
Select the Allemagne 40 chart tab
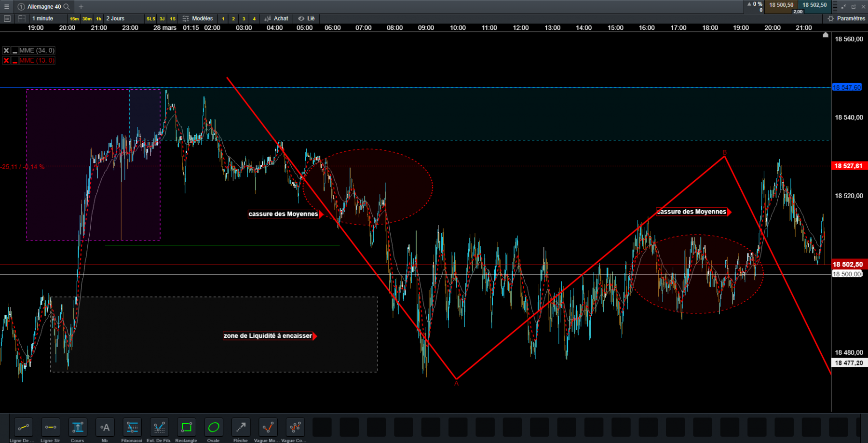pyautogui.click(x=44, y=7)
